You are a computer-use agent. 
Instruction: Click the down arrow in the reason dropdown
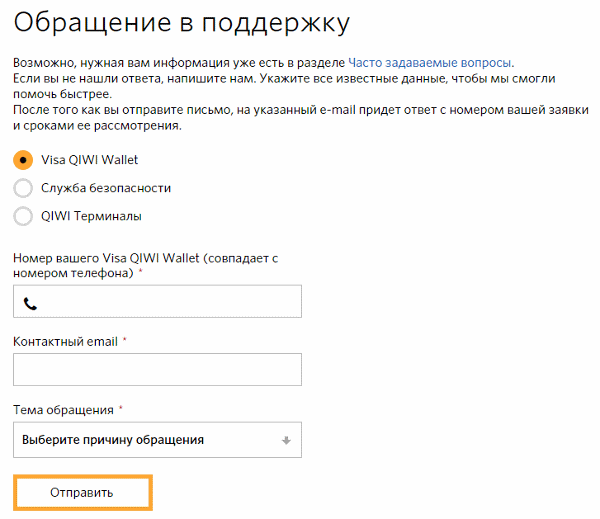coord(286,440)
